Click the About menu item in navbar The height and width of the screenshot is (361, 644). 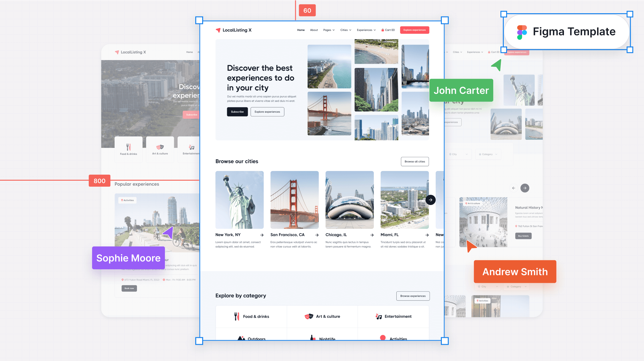(314, 30)
